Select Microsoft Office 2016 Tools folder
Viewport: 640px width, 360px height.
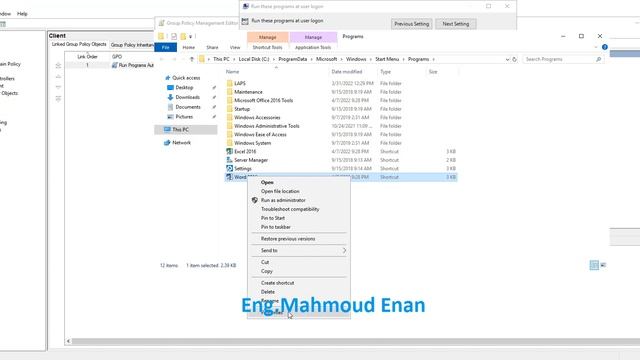tap(263, 100)
